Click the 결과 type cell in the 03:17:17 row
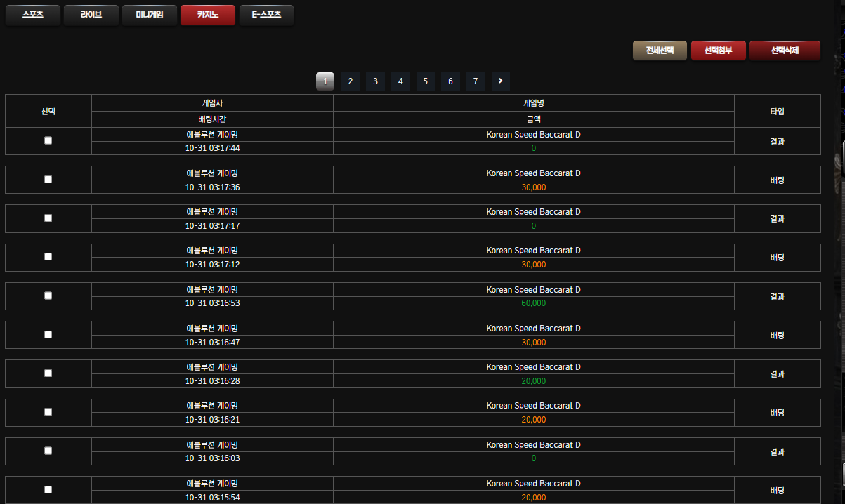 777,219
